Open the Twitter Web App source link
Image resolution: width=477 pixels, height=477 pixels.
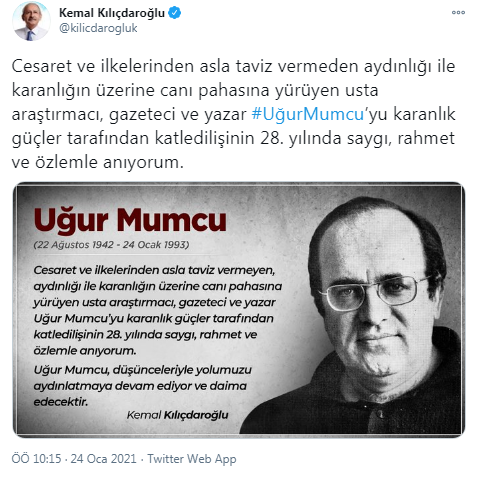192,459
